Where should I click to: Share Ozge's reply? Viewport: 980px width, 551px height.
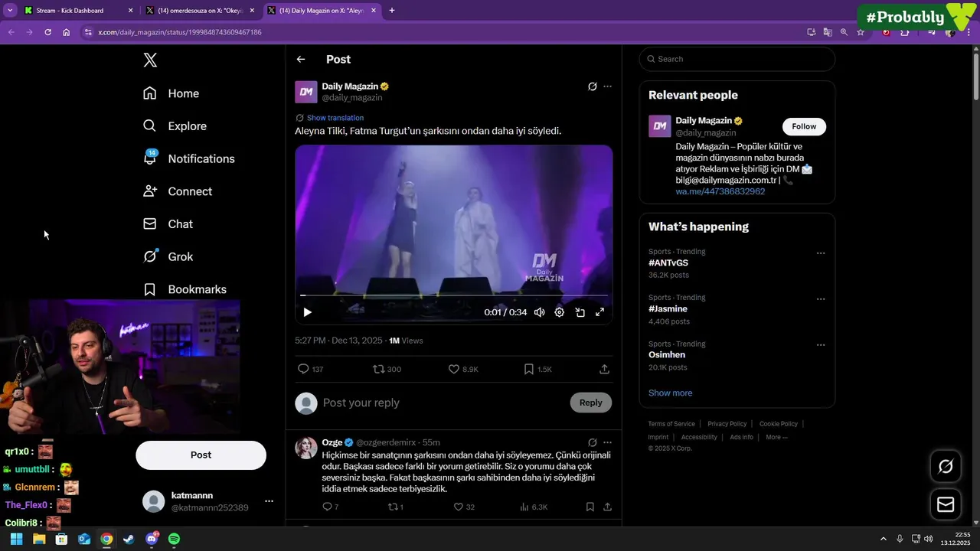[607, 507]
